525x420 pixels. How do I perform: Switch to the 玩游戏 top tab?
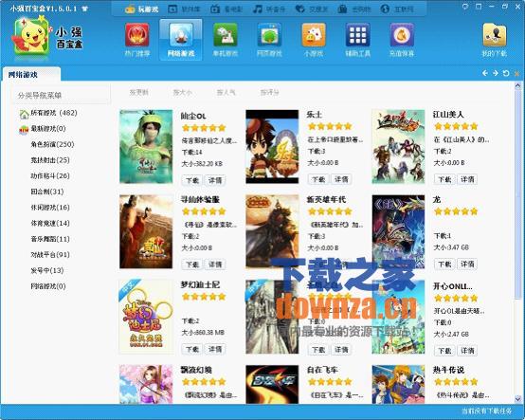(141, 9)
